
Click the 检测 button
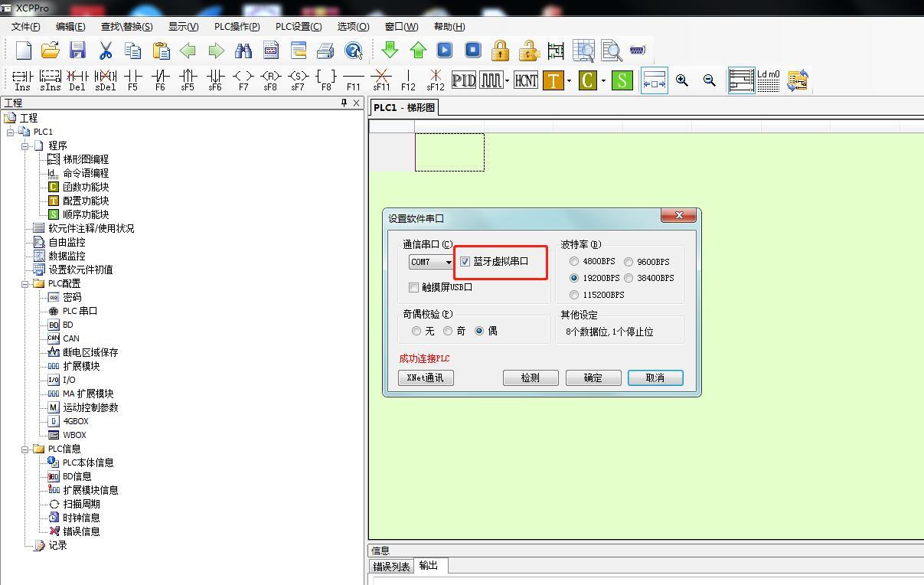(x=530, y=377)
